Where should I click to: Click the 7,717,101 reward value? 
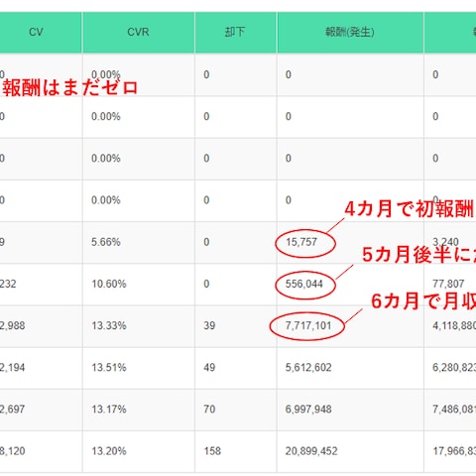(x=308, y=325)
